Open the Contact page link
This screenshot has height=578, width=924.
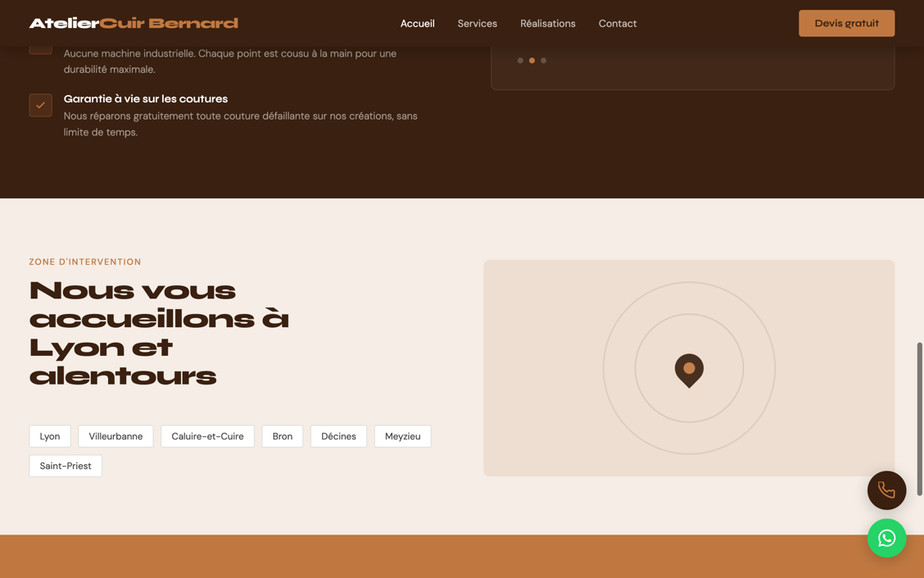point(618,24)
